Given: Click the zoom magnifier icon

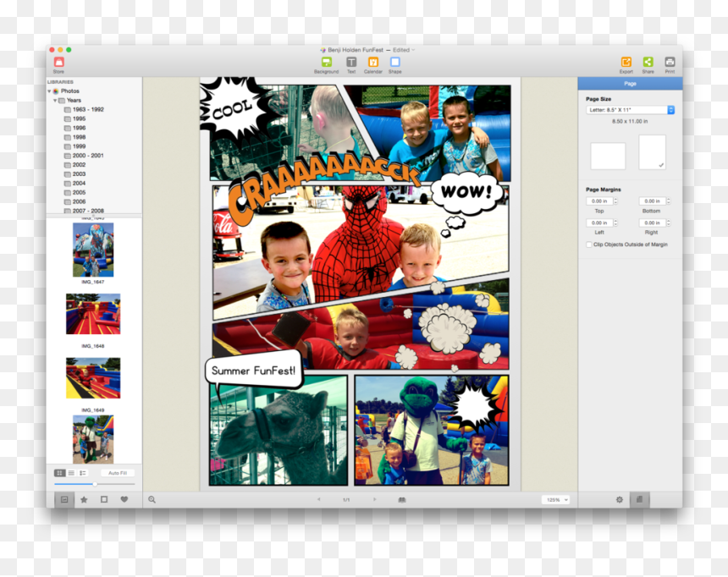Looking at the screenshot, I should point(152,499).
